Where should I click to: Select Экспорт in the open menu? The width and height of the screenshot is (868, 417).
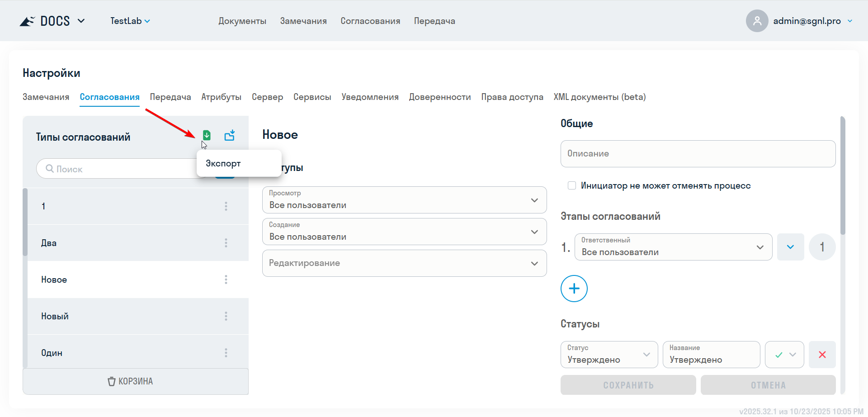click(x=223, y=163)
